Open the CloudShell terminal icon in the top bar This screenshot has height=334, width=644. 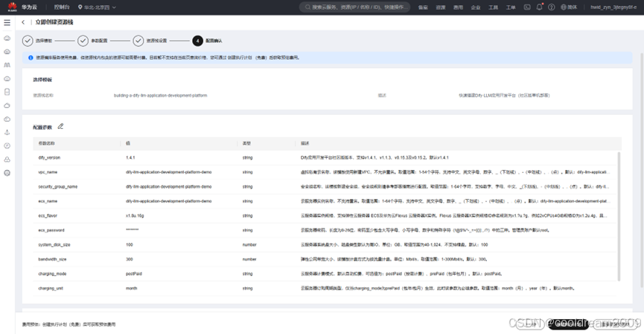527,7
